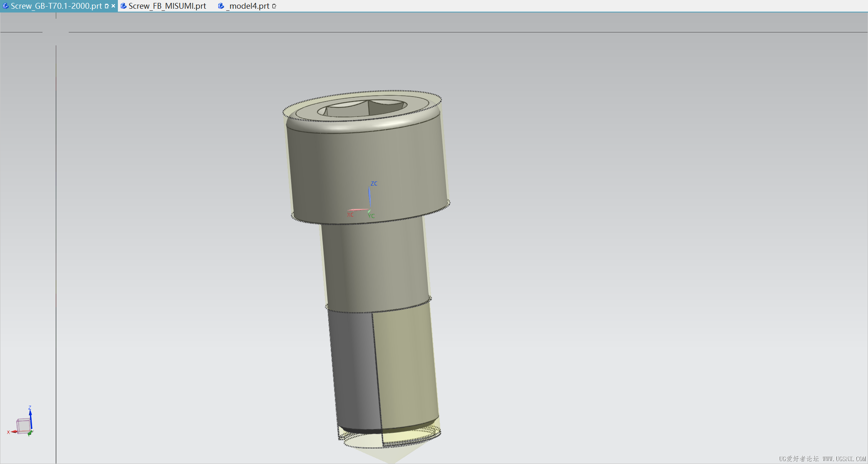Select the Screw_GB-T70.1-2000.prt tab
The image size is (868, 464).
pyautogui.click(x=56, y=6)
